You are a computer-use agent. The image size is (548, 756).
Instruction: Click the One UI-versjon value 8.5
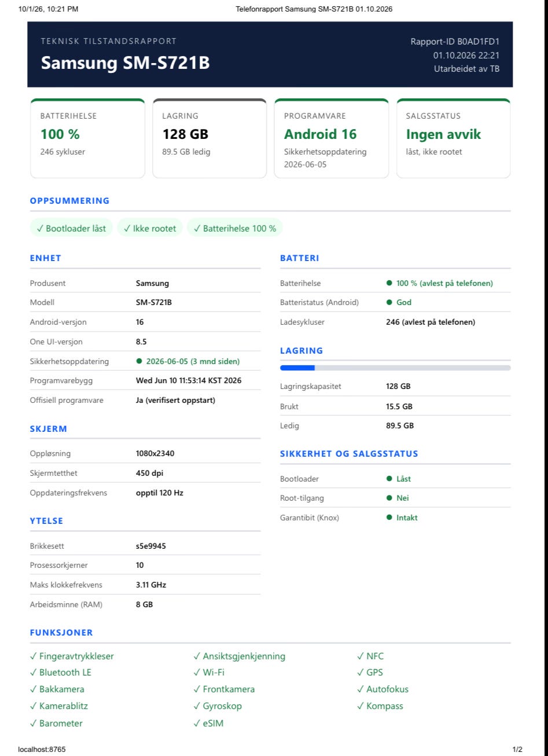[x=141, y=342]
